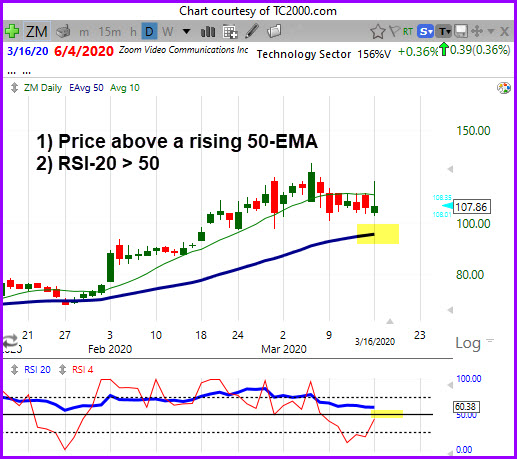Open the bar chart style icon
This screenshot has width=517, height=459.
click(x=208, y=32)
